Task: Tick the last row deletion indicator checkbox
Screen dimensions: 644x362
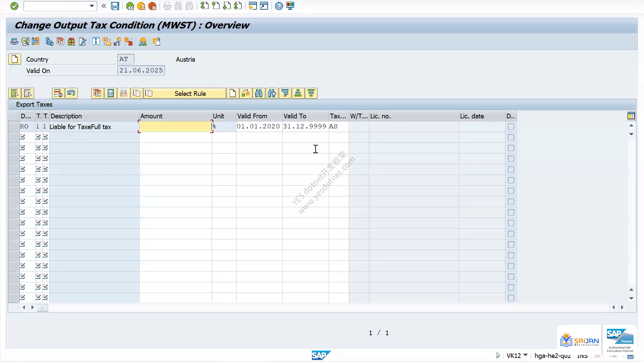Action: [511, 298]
